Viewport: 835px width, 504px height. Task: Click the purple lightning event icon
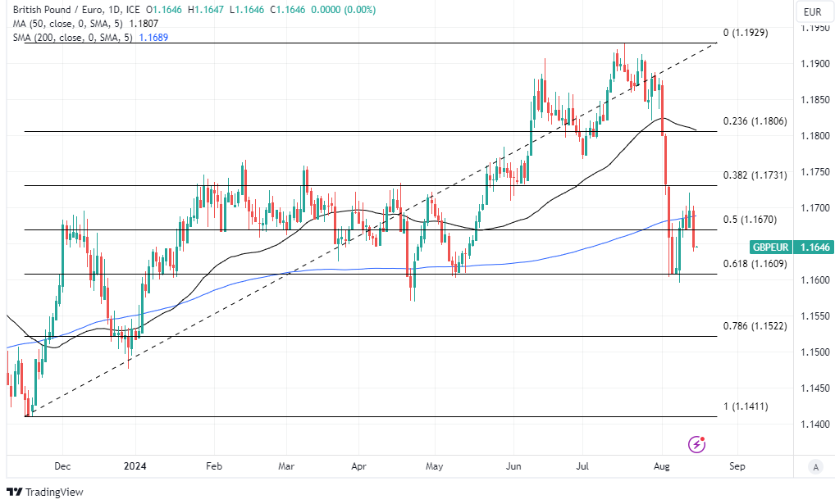[x=696, y=444]
